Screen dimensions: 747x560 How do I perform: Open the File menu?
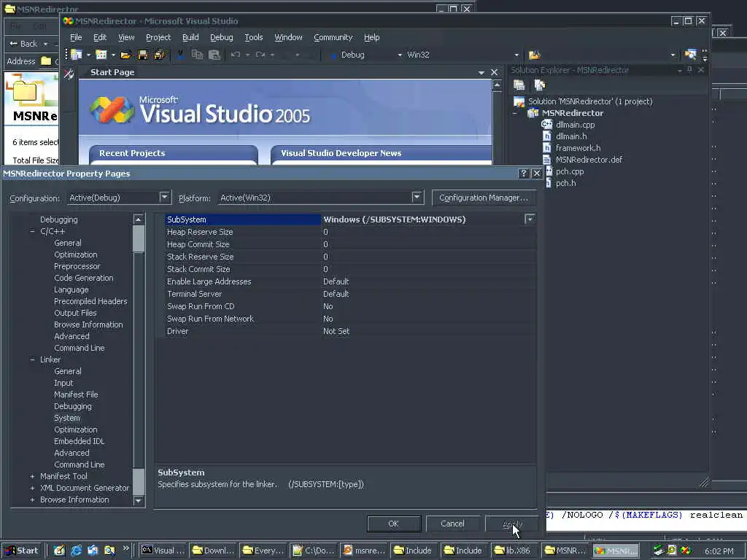click(76, 37)
